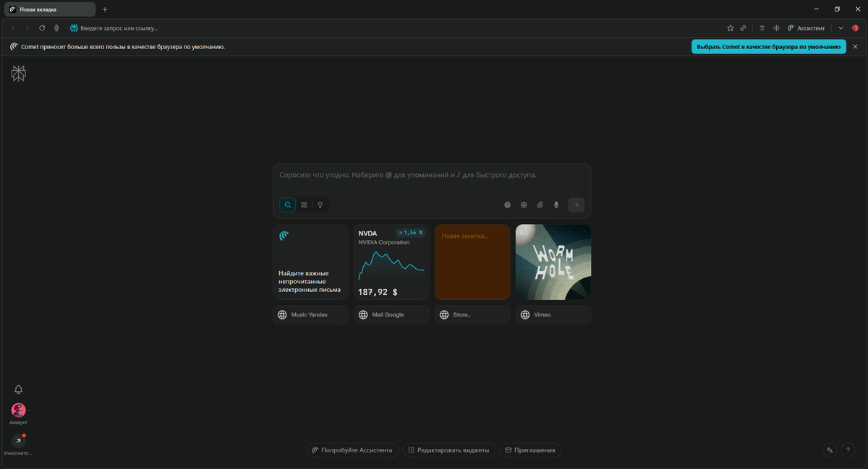
Task: Select the Search mode magnifier icon
Action: (x=288, y=205)
